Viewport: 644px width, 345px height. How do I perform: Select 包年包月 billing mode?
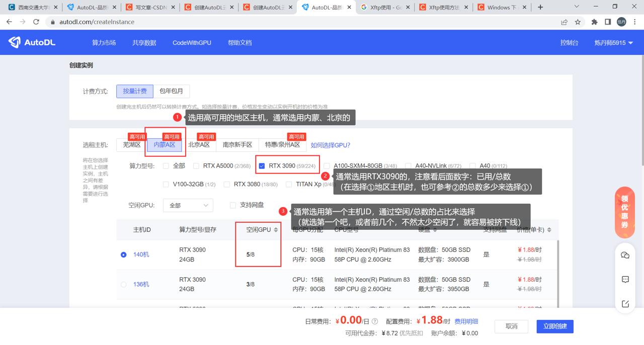click(172, 91)
